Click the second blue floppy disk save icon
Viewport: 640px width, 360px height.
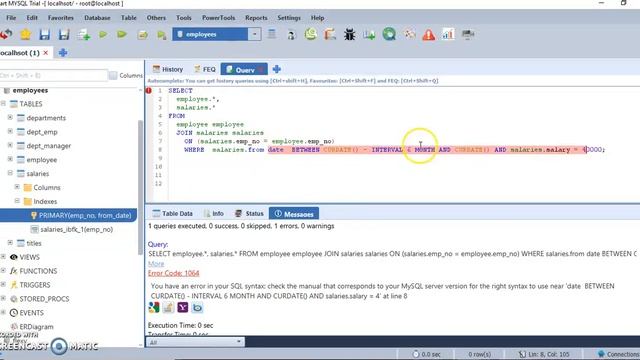coord(64,35)
